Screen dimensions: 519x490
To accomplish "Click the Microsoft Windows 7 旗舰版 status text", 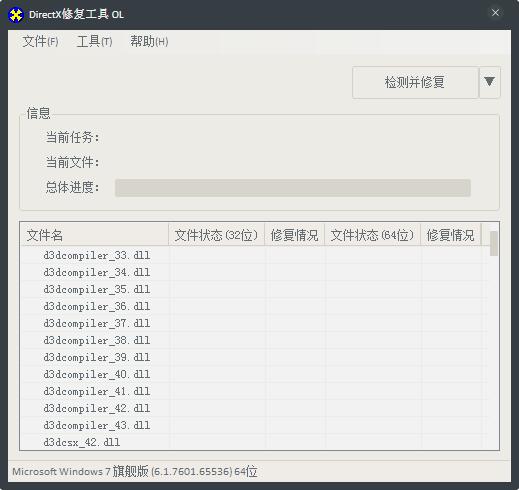I will pyautogui.click(x=135, y=472).
